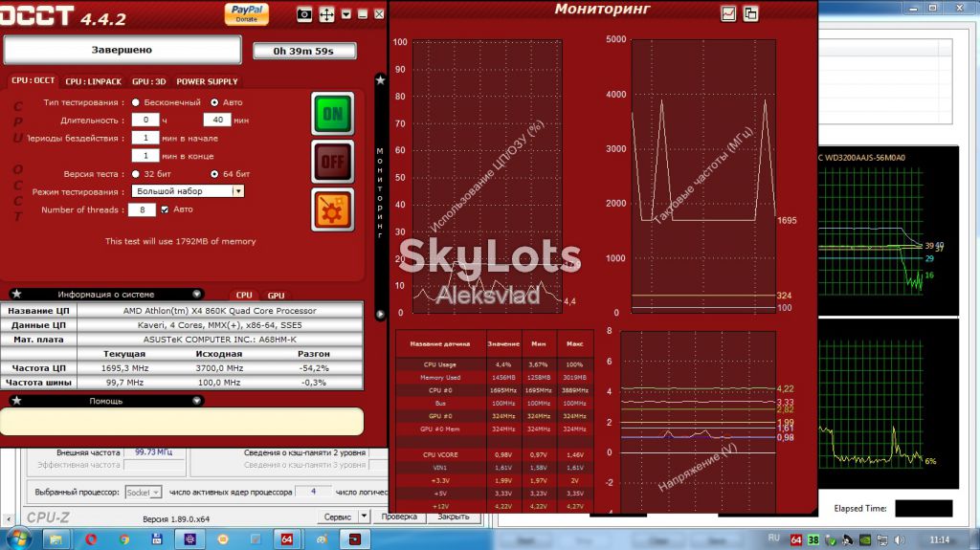Click the 0h 39m 59s timer
This screenshot has height=550, width=980.
[304, 51]
